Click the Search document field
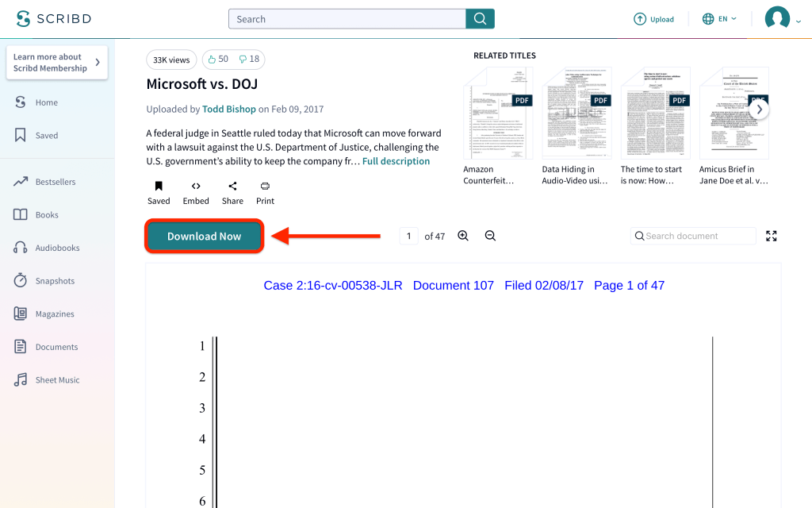This screenshot has height=508, width=812. click(698, 236)
